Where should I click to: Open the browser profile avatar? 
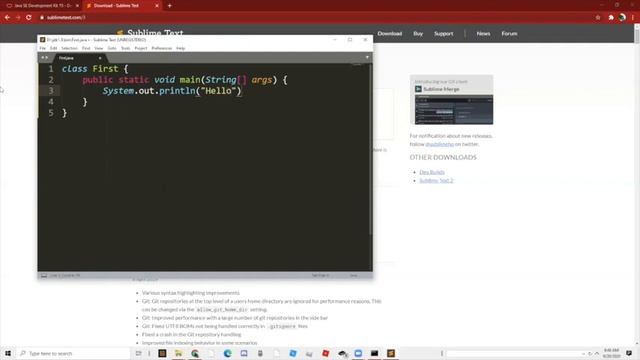(x=622, y=18)
